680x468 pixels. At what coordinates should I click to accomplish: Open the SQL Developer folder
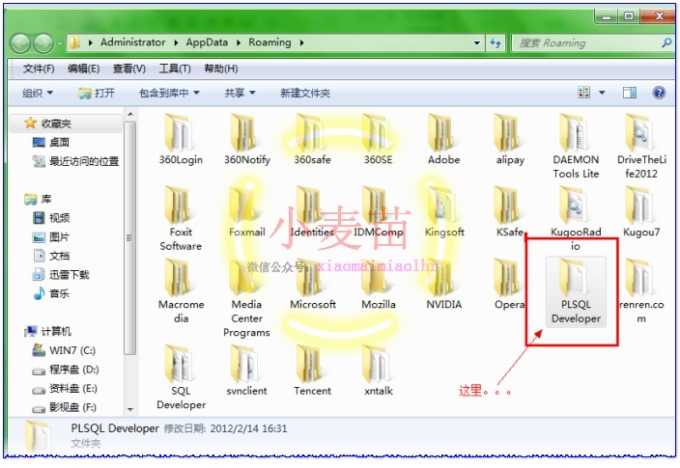coord(180,377)
